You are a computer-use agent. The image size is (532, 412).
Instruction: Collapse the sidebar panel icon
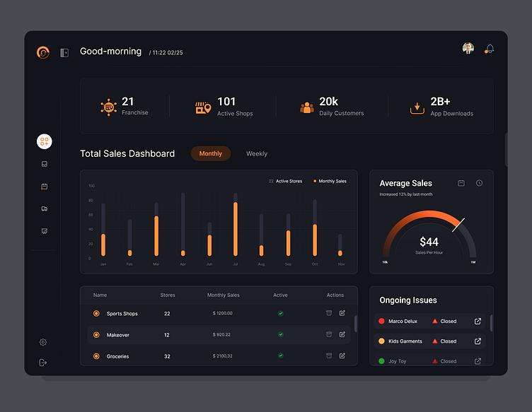click(x=64, y=52)
